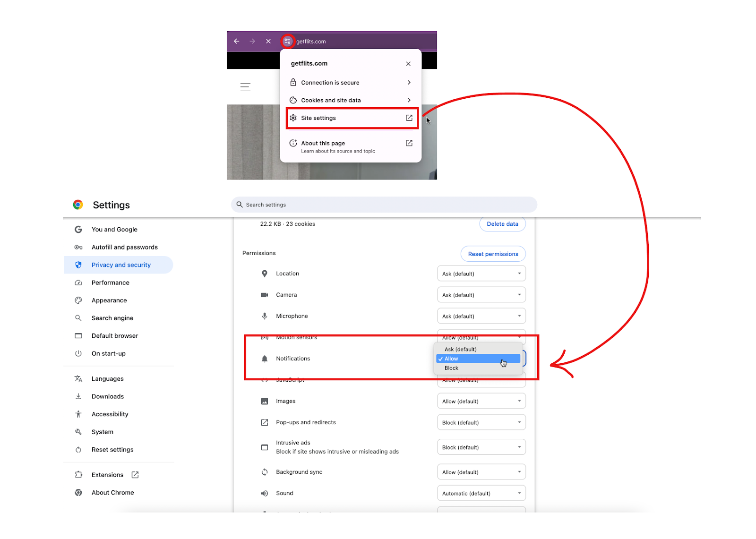Click the shield icon for Privacy
This screenshot has width=756, height=539.
tap(78, 265)
